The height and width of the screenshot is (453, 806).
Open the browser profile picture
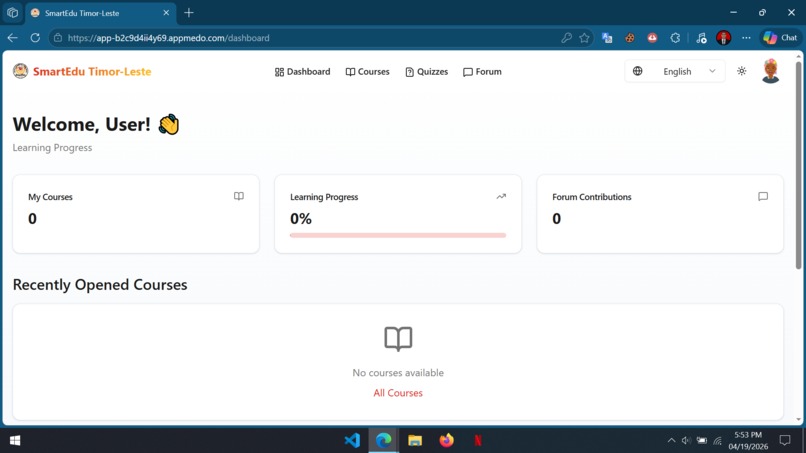(723, 38)
